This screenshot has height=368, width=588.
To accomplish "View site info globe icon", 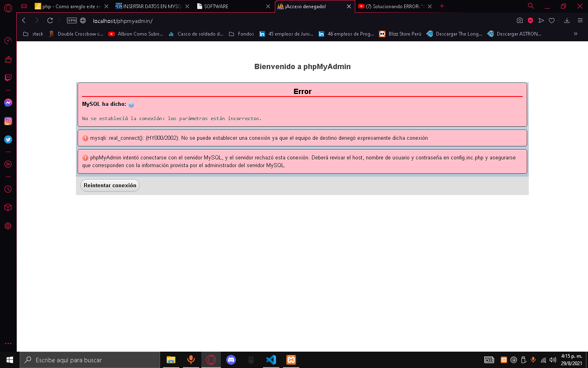I will coord(83,20).
